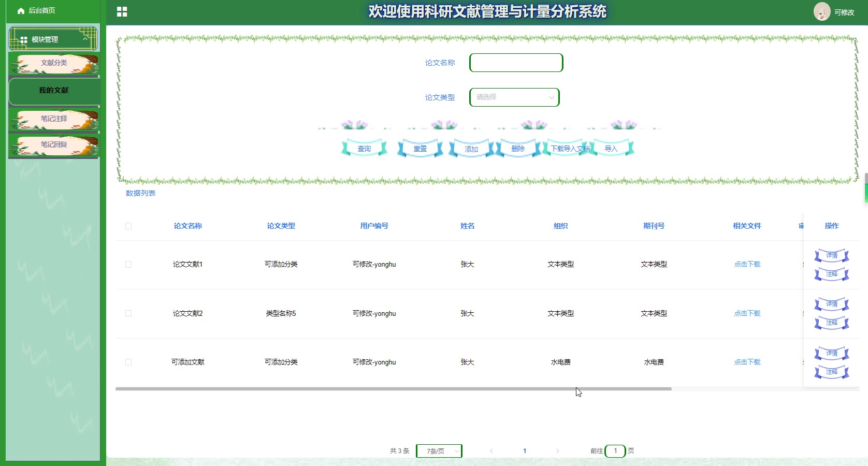
Task: Collapse the 模块管理 menu chevron
Action: pos(85,39)
